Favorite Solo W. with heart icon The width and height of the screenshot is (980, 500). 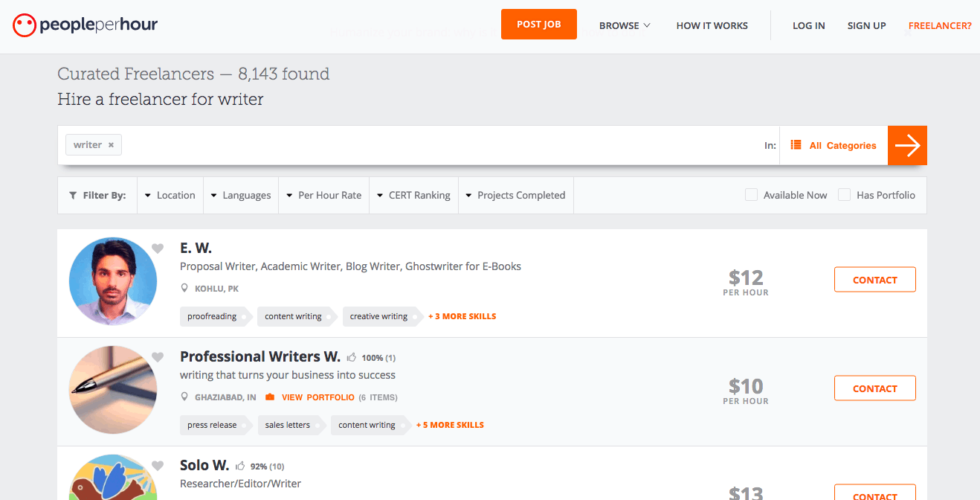click(x=158, y=466)
